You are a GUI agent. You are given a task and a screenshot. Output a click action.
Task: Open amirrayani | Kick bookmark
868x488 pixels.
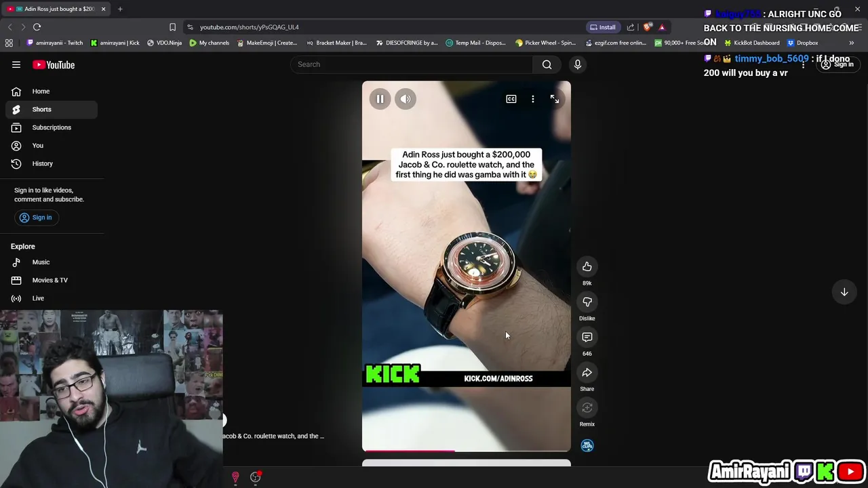tap(115, 43)
